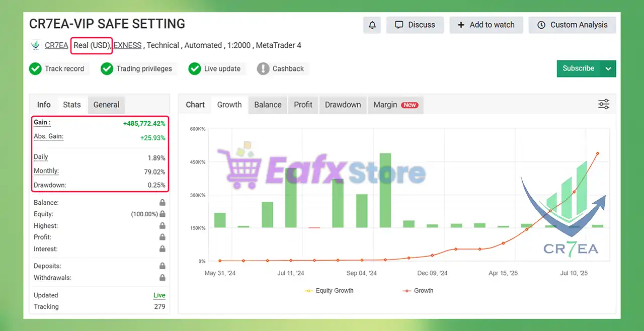Click the Deposits lock icon
Screen dimensions: 644x331
pos(163,266)
